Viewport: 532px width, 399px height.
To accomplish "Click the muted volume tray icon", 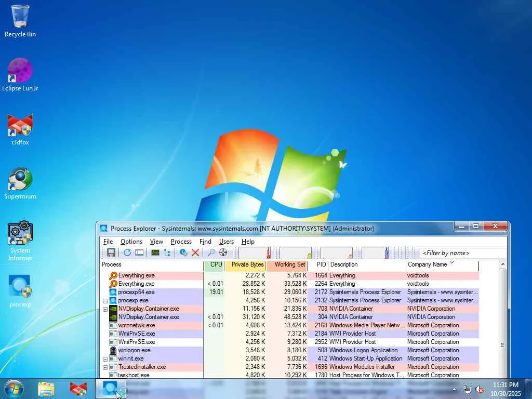I will pyautogui.click(x=480, y=390).
